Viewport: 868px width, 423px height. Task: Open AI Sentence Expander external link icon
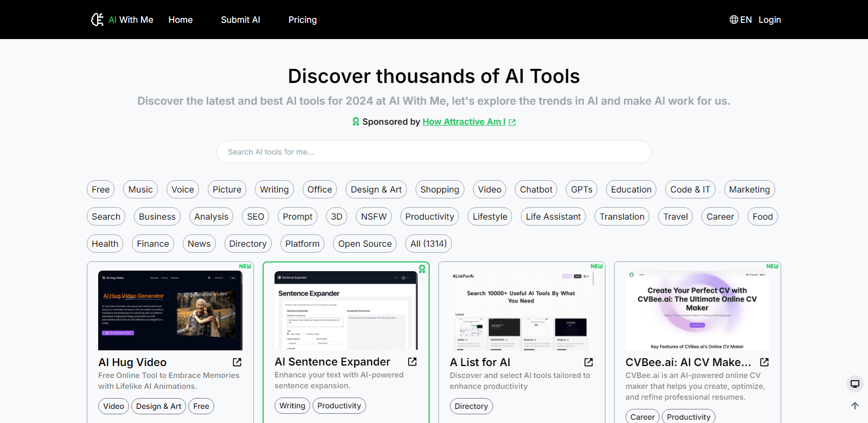[x=412, y=362]
